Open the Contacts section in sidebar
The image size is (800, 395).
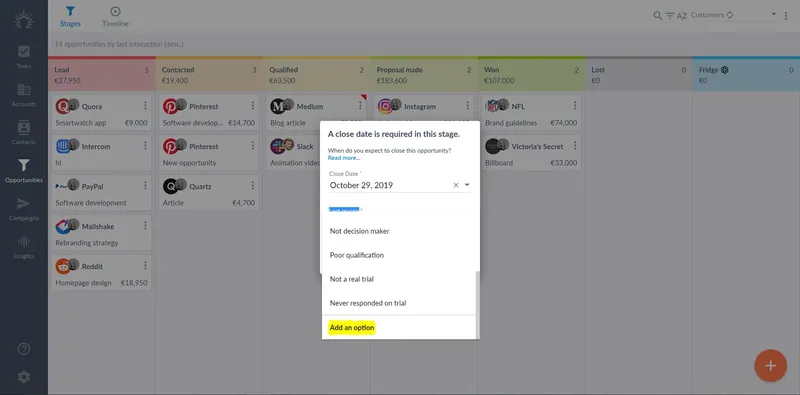coord(23,133)
